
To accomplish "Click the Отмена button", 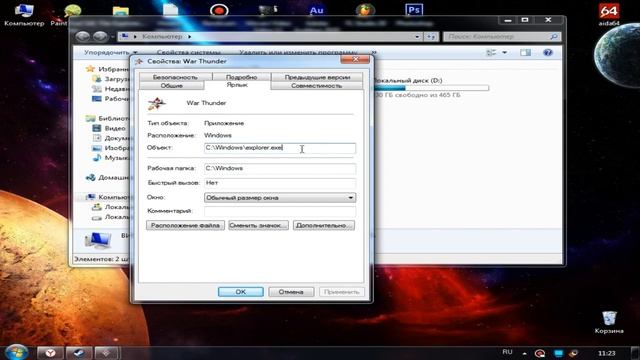I will (291, 292).
